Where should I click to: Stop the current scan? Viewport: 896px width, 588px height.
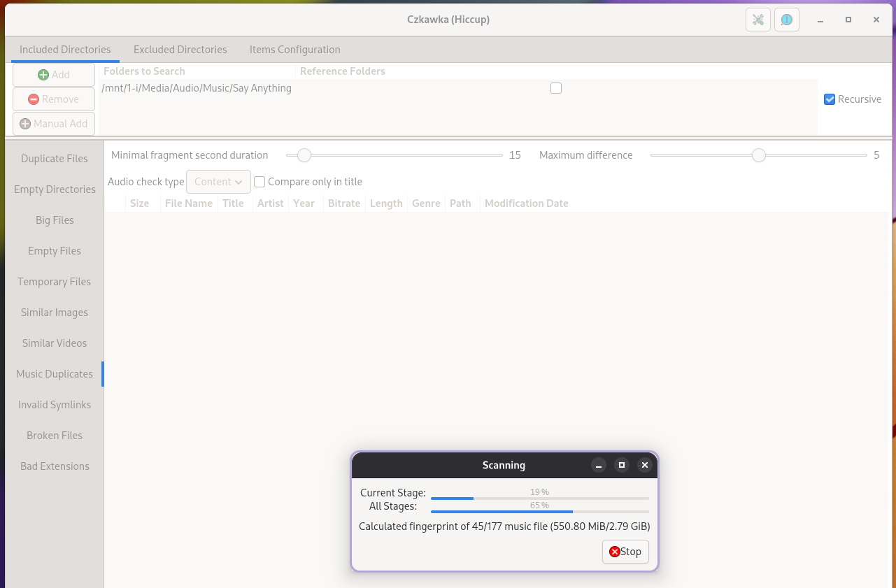pos(625,552)
